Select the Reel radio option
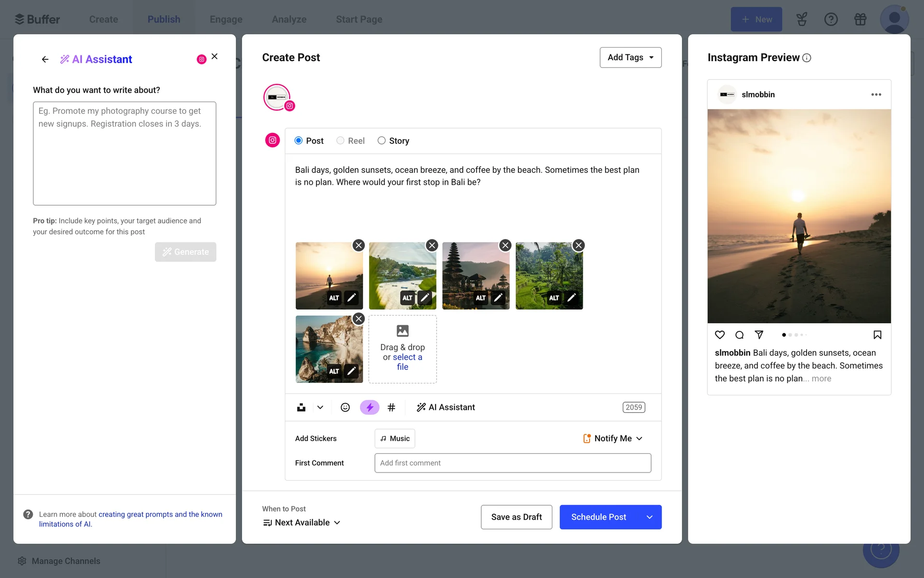Viewport: 924px width, 578px height. coord(340,141)
